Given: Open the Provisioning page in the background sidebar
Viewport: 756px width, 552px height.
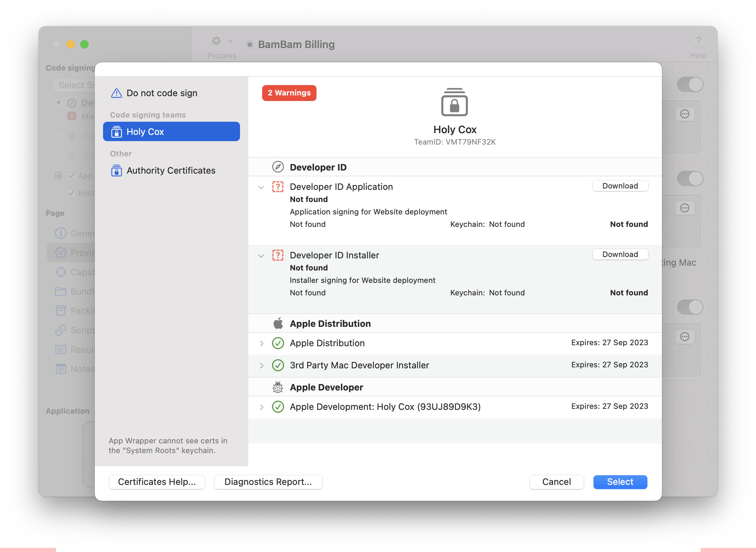Looking at the screenshot, I should point(72,253).
